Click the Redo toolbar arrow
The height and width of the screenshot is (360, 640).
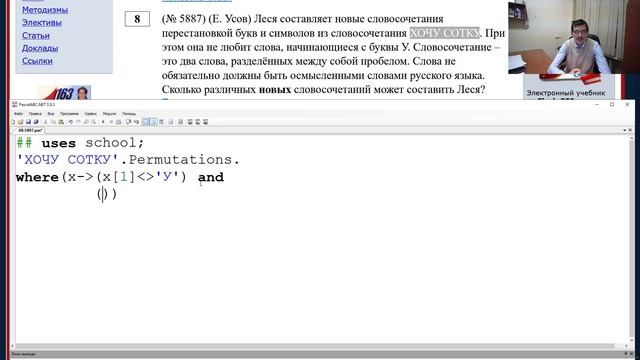(x=78, y=122)
